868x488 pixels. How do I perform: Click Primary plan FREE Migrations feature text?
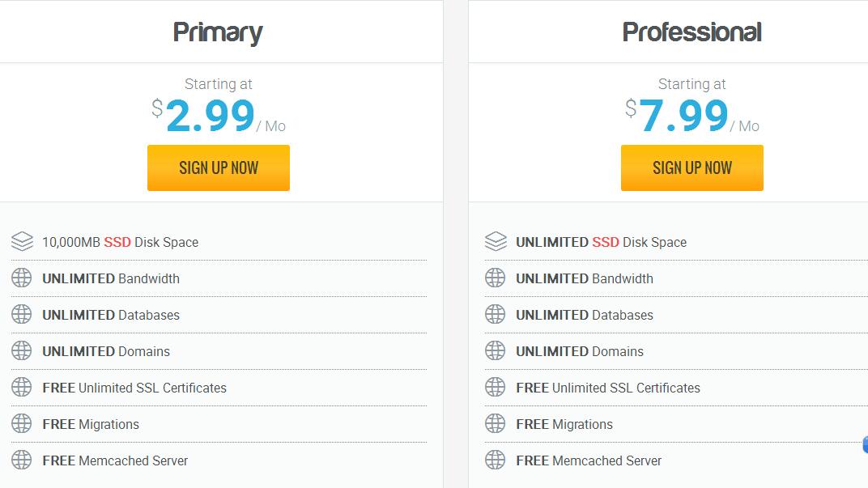point(91,424)
